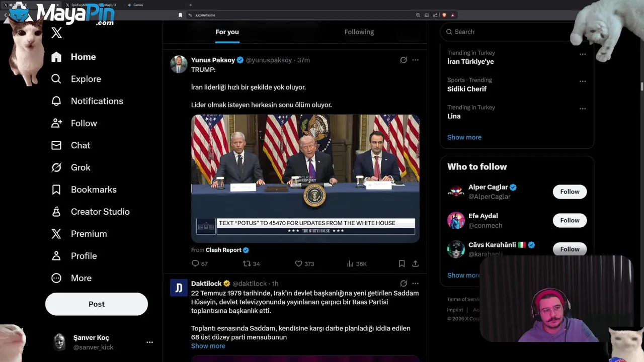The image size is (644, 362).
Task: Open Bookmarks icon in sidebar
Action: [x=56, y=190]
